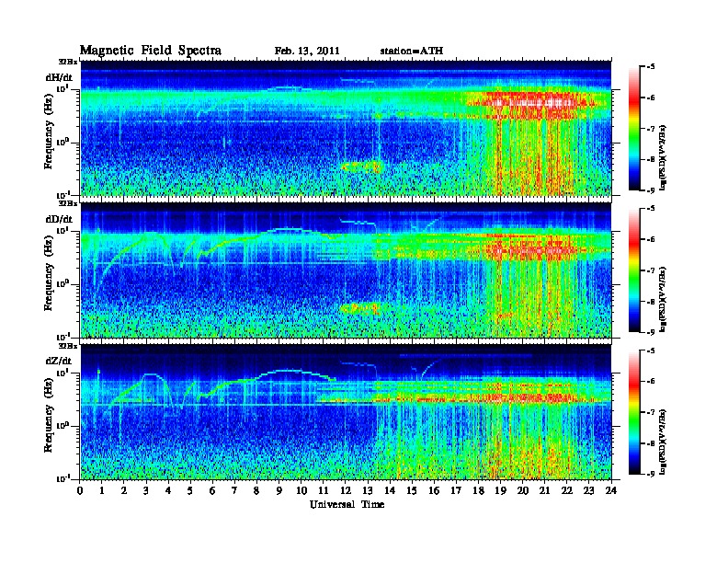Click the "20" hour tick label
Viewport: 728px width, 563px height.
pyautogui.click(x=523, y=491)
